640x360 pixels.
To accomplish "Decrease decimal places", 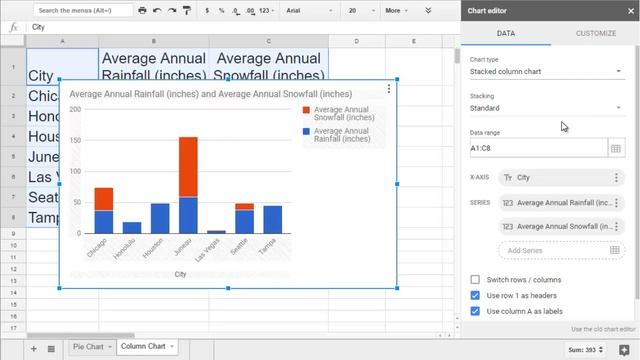I will 236,11.
